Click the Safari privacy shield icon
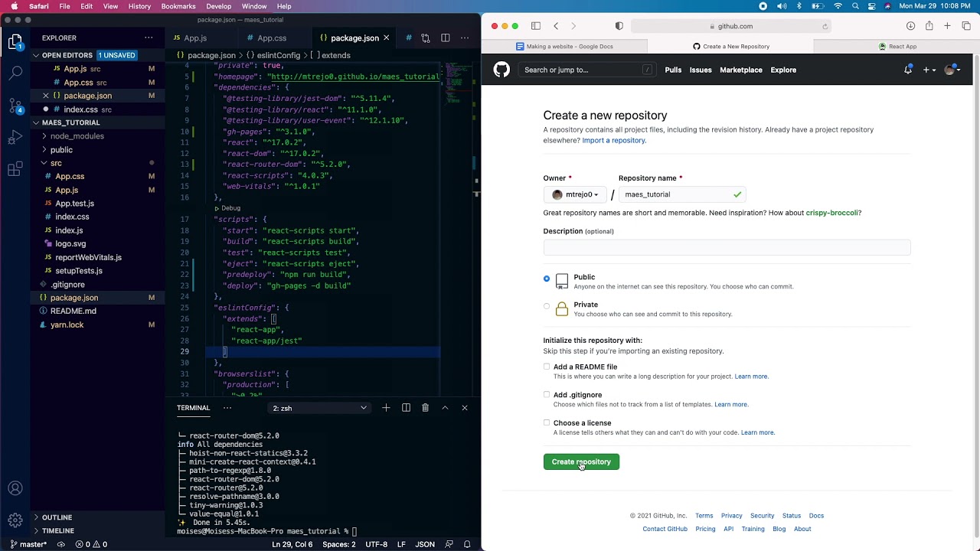 coord(619,26)
